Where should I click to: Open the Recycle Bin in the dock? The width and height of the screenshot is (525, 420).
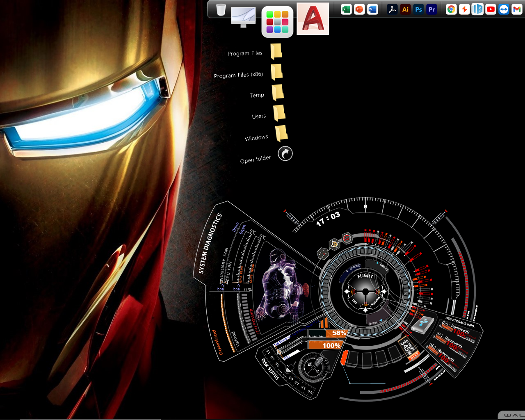pos(221,9)
